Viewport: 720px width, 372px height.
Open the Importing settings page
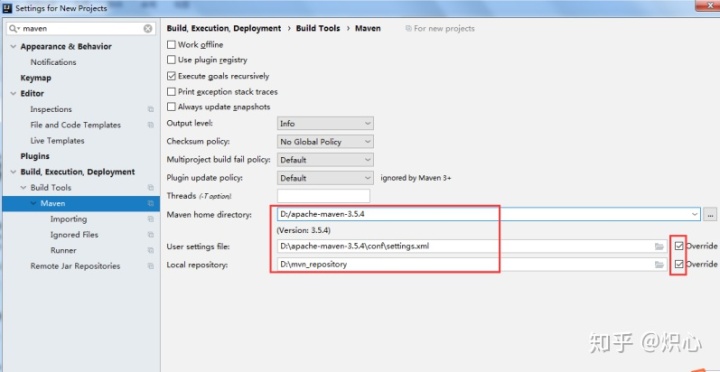[68, 219]
